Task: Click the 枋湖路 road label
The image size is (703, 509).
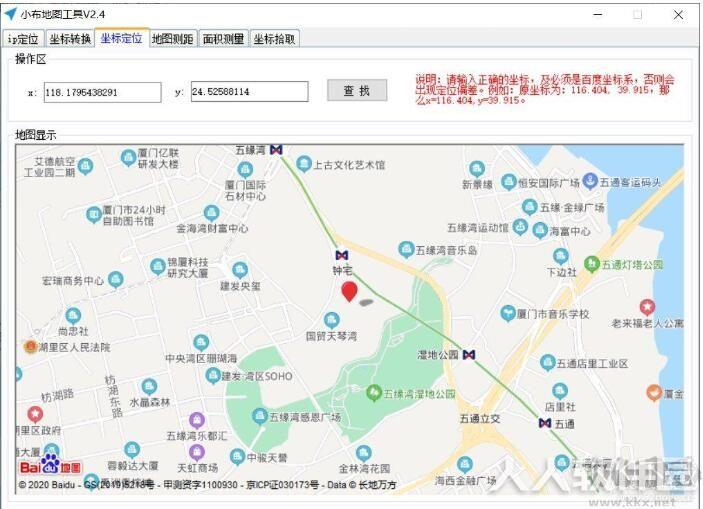Action: [57, 396]
